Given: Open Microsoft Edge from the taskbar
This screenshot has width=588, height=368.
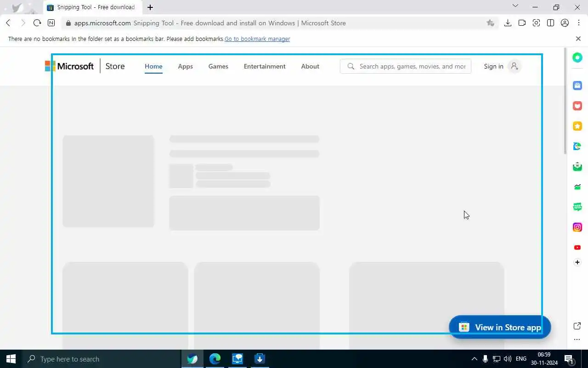Looking at the screenshot, I should (x=215, y=359).
